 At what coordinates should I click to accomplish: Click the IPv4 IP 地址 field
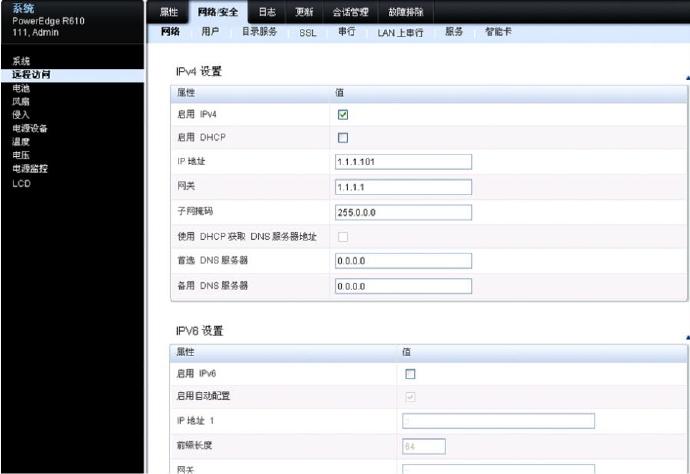click(403, 162)
